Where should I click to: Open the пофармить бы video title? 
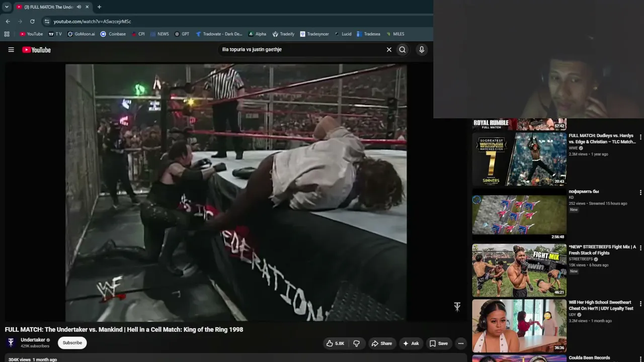(584, 192)
